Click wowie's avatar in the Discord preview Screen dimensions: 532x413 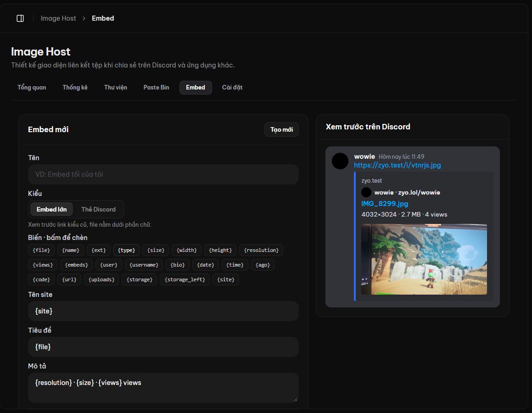(340, 161)
